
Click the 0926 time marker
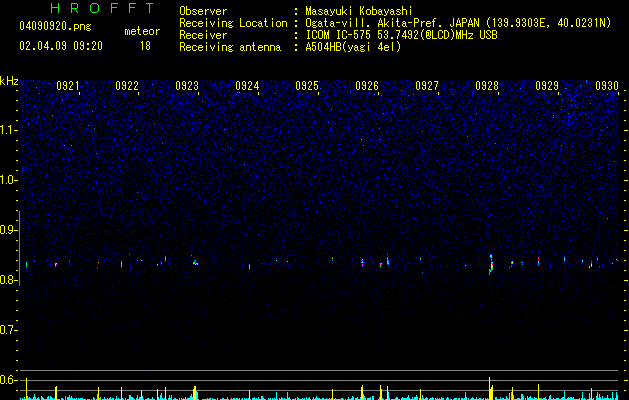pos(367,86)
